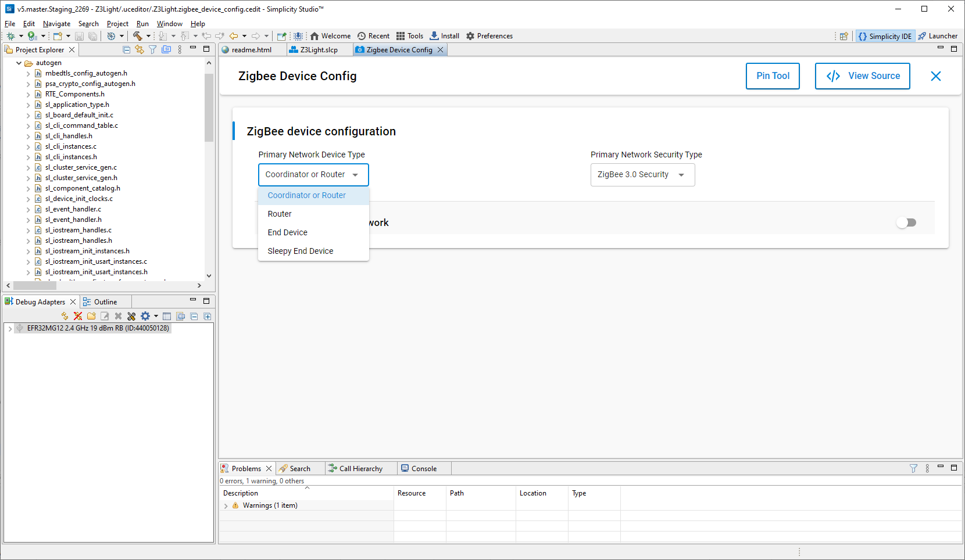965x560 pixels.
Task: Click the Pin Tool button
Action: point(773,76)
